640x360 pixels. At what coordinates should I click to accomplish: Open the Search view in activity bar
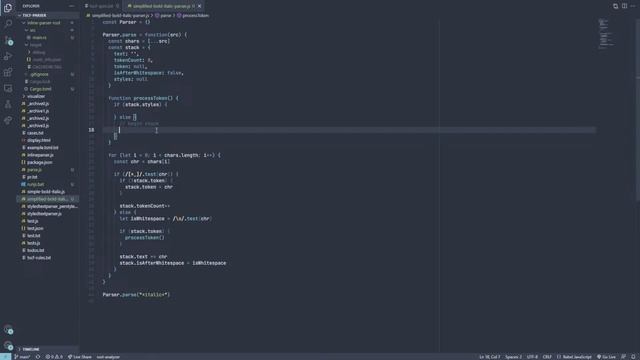point(8,24)
